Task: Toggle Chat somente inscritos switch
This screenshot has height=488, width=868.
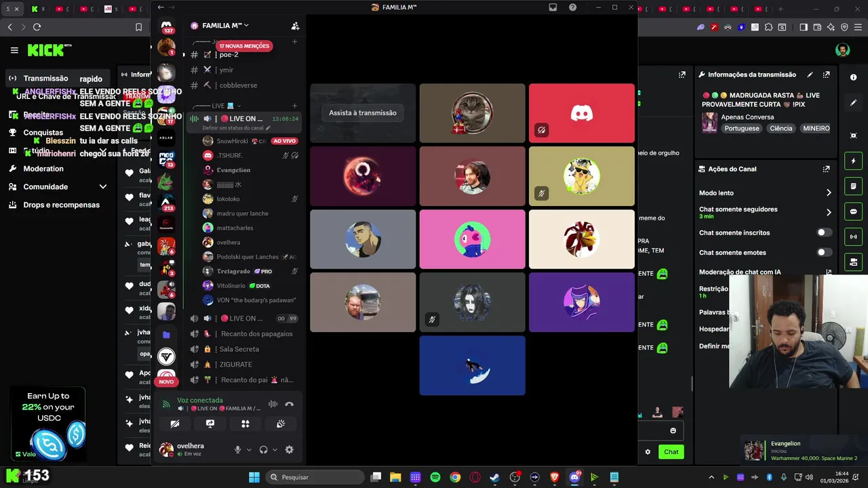Action: [824, 232]
